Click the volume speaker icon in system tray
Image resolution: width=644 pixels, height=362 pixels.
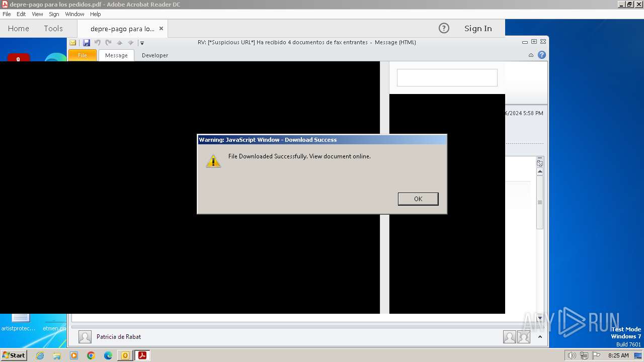(x=572, y=355)
